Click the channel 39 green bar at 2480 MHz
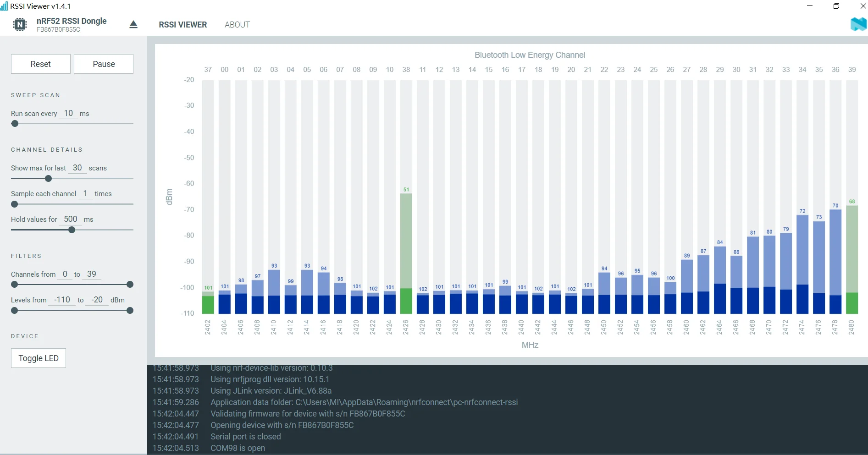 [852, 260]
